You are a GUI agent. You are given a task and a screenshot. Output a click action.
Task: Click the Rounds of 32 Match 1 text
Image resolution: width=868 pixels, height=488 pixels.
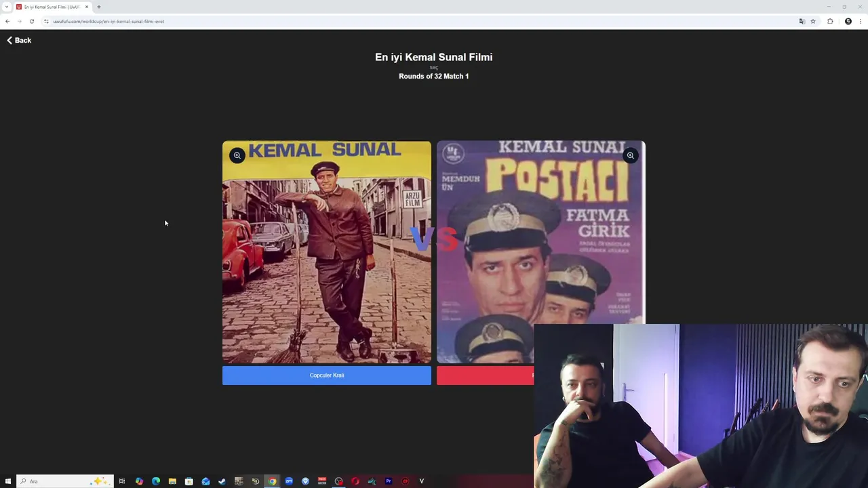(434, 76)
